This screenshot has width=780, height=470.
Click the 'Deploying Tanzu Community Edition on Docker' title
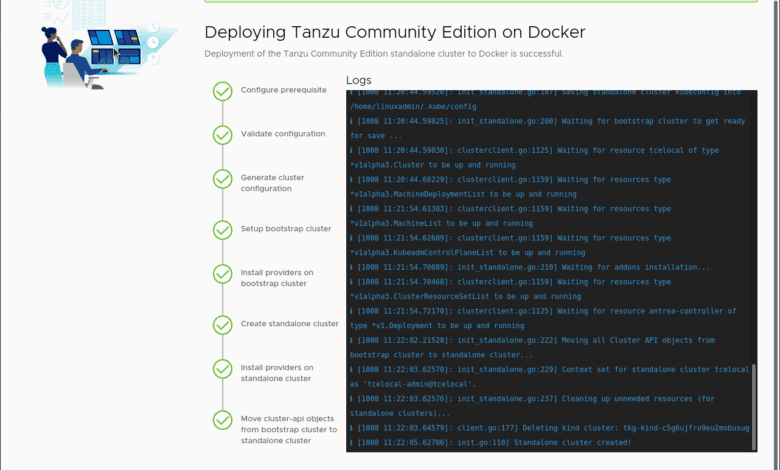click(x=394, y=32)
